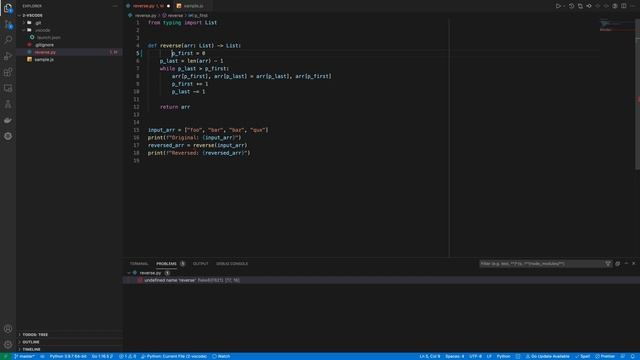
Task: Open the Remote Explorer view icon
Action: (8, 88)
